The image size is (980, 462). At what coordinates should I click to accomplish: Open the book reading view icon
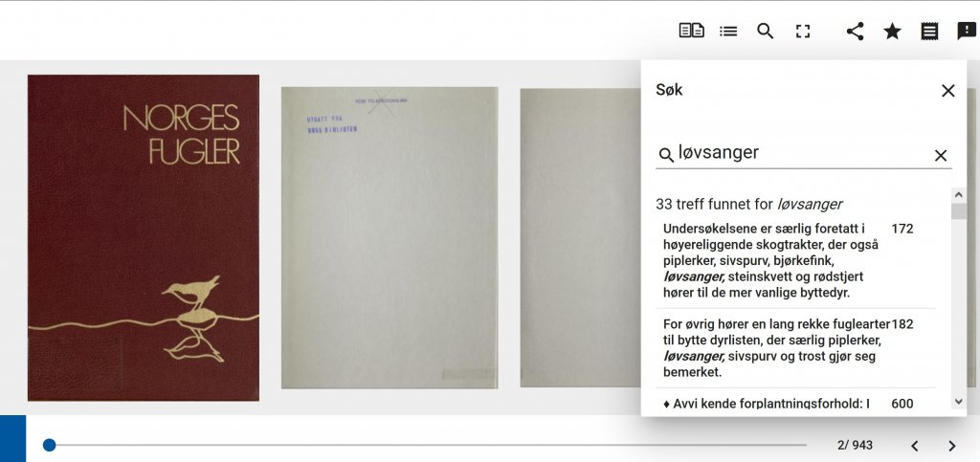click(691, 31)
